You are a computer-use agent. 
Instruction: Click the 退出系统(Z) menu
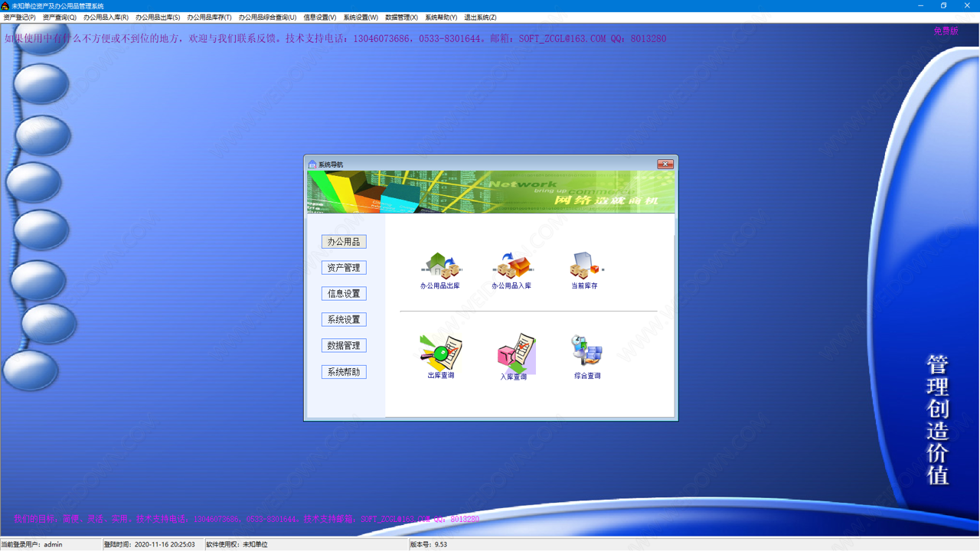pos(480,18)
